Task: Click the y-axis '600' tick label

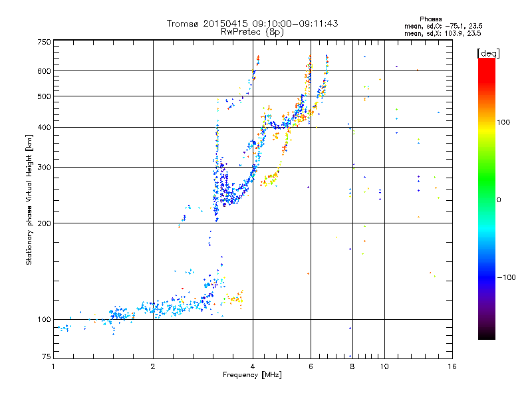Action: click(44, 71)
